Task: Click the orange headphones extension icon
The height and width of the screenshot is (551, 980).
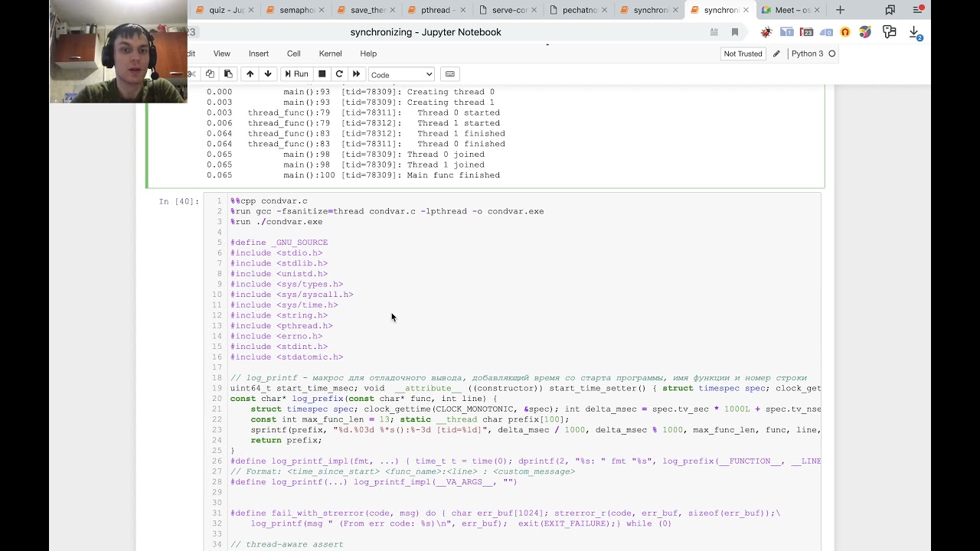Action: click(x=845, y=32)
